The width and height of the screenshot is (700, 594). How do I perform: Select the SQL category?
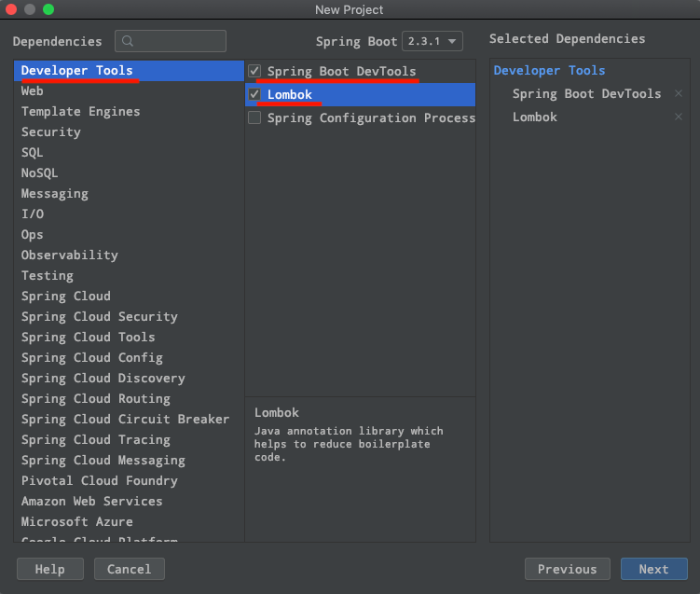point(129,153)
